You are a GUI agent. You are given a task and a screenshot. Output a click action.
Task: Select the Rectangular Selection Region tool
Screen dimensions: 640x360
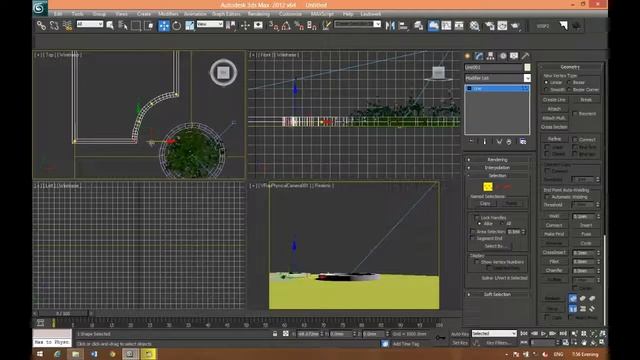coord(136,25)
